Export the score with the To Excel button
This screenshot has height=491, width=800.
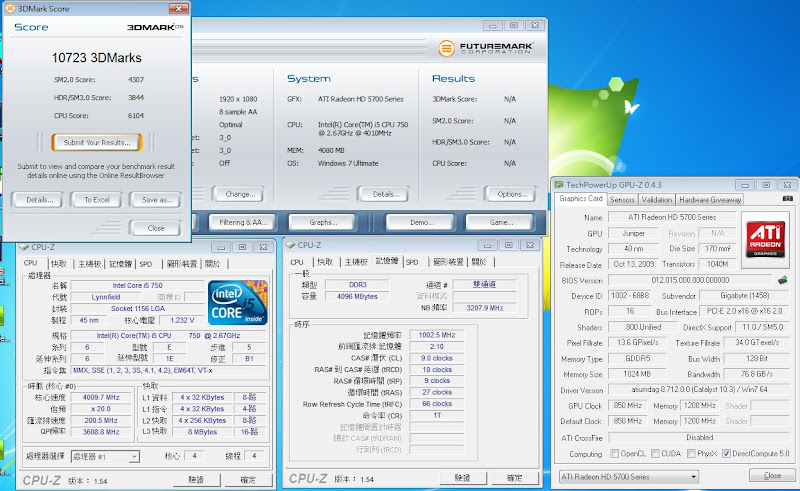(96, 200)
